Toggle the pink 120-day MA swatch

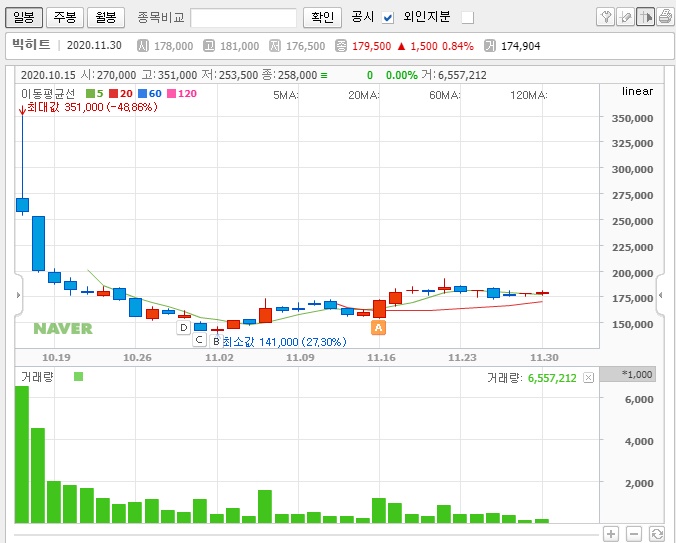coord(171,94)
